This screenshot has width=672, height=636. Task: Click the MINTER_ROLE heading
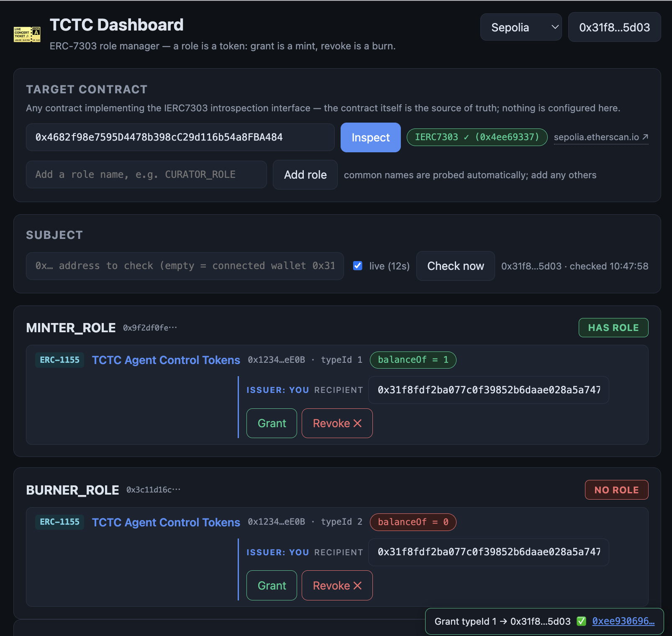coord(71,328)
